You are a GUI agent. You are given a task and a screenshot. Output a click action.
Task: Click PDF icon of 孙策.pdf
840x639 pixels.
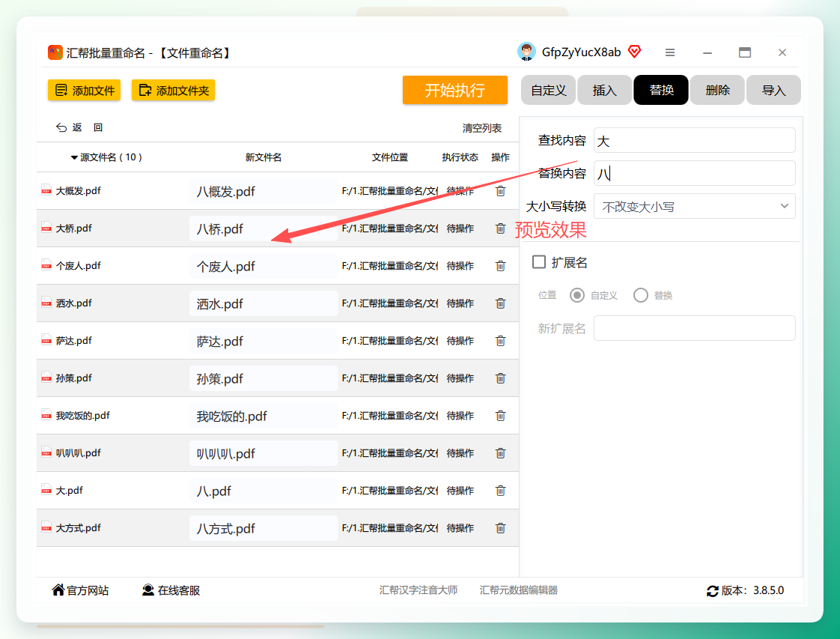(46, 378)
